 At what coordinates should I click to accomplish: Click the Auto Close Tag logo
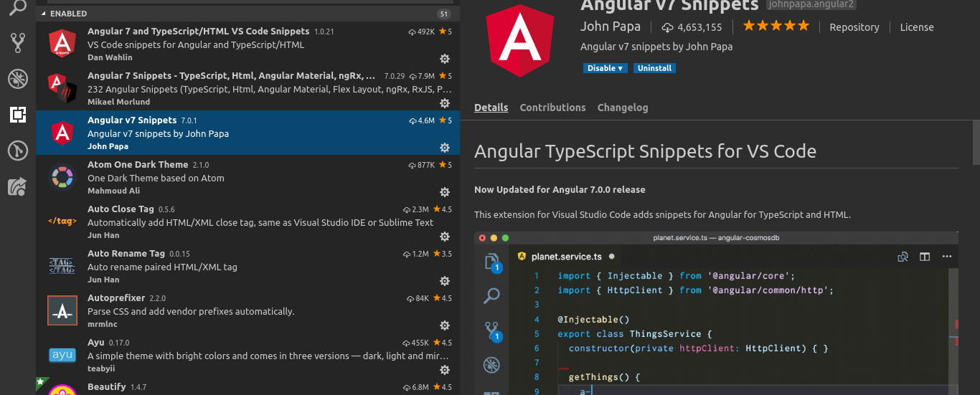pos(62,222)
